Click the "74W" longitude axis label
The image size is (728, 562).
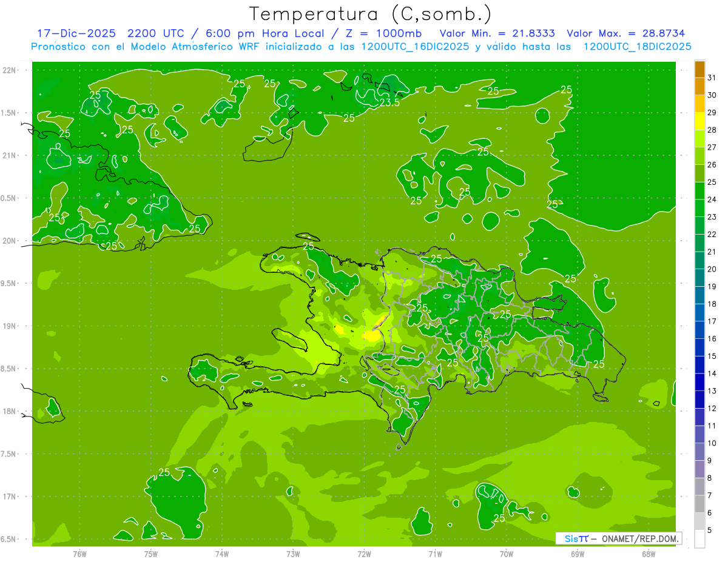pyautogui.click(x=222, y=554)
